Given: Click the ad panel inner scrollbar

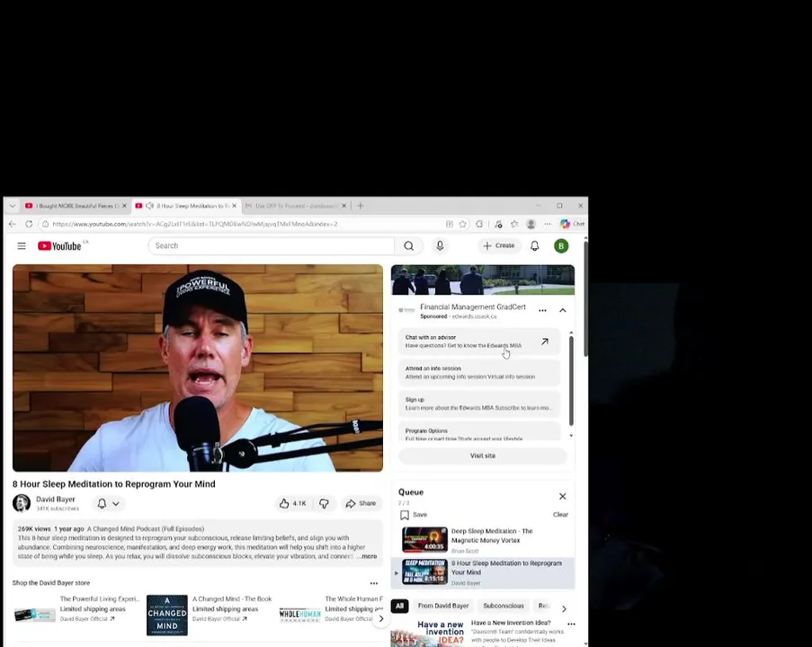Looking at the screenshot, I should (571, 380).
